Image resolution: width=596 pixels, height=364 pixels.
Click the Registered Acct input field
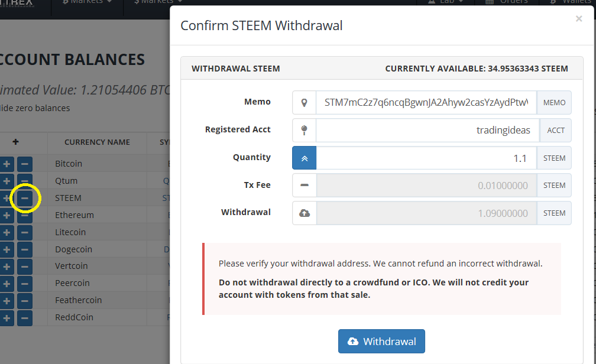coord(427,131)
